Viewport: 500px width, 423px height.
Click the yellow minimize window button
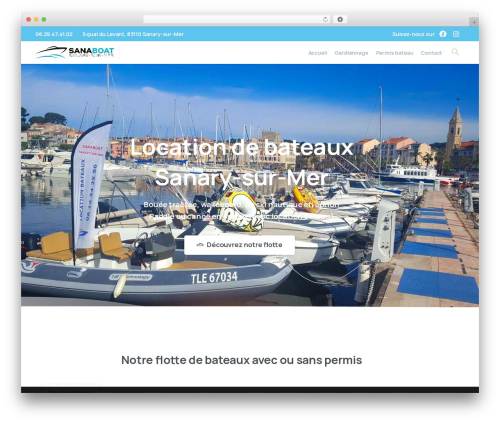pos(36,20)
